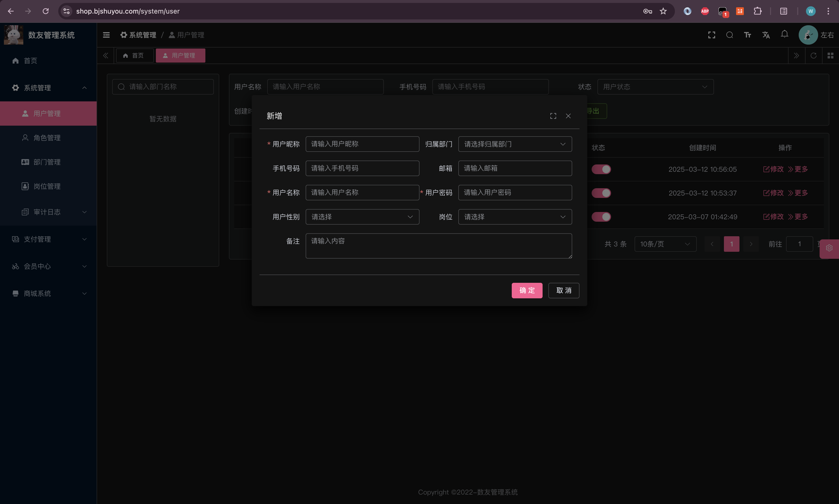Collapse sidebar with hamburger menu icon
The image size is (839, 504).
tap(106, 35)
